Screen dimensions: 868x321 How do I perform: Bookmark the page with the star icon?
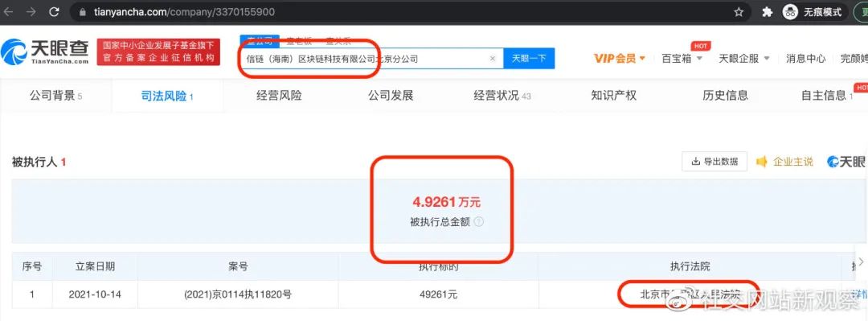coord(739,11)
